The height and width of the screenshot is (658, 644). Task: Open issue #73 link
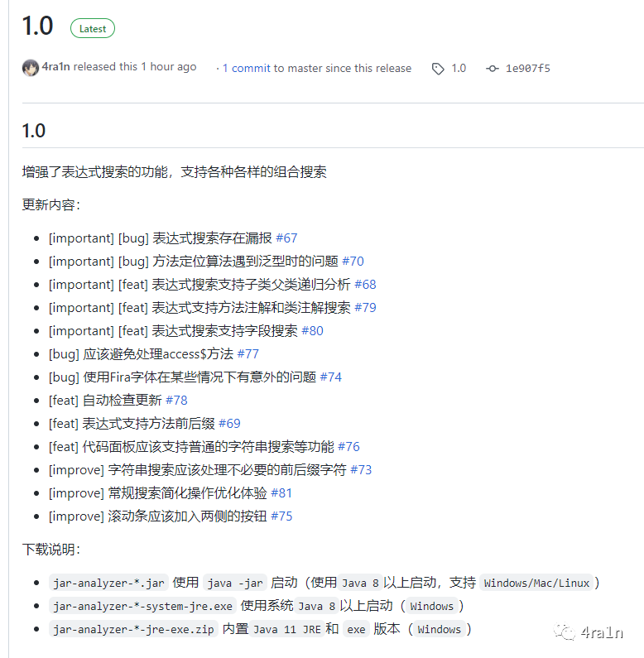(361, 469)
